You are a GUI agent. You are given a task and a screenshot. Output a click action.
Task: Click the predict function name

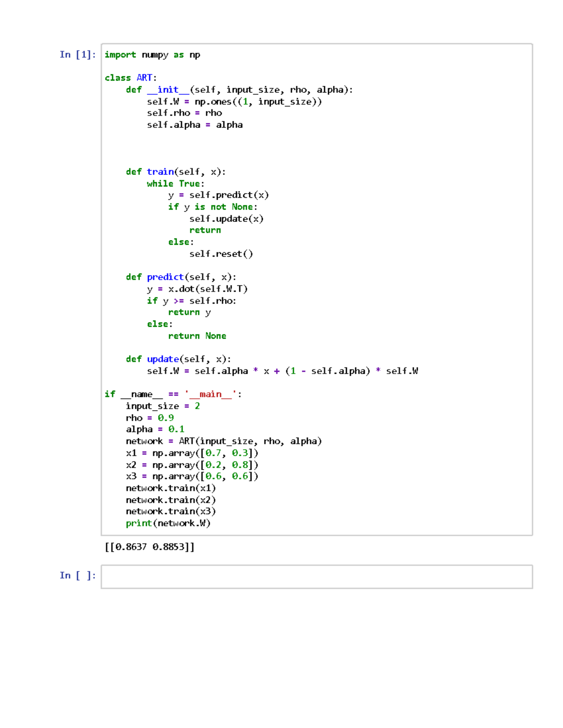[165, 277]
